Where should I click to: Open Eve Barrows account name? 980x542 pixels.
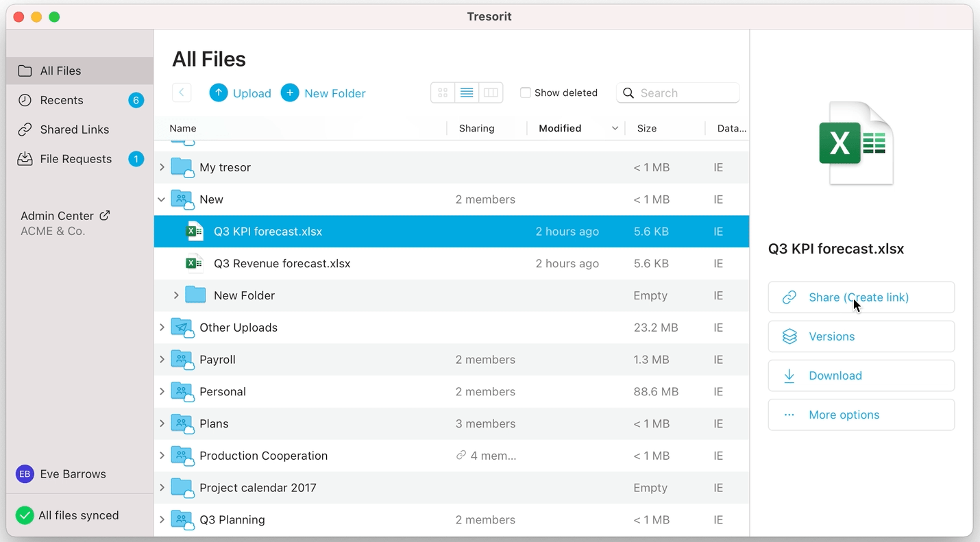point(73,474)
